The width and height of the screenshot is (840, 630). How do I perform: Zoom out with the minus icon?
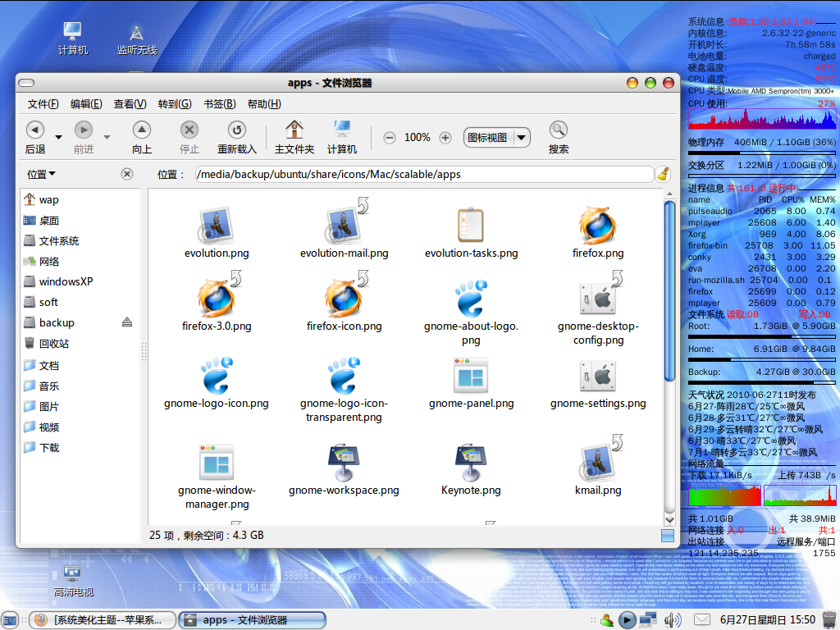(390, 138)
